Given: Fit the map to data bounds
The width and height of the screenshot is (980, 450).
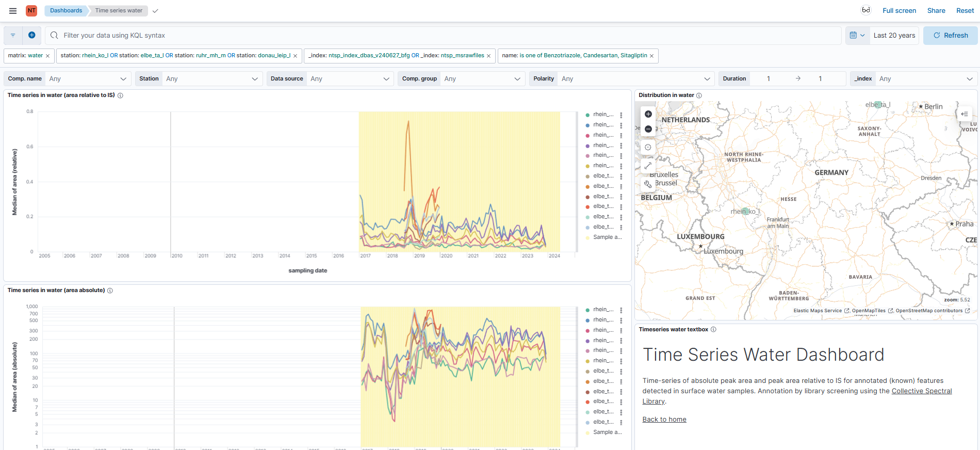Looking at the screenshot, I should coord(648,147).
